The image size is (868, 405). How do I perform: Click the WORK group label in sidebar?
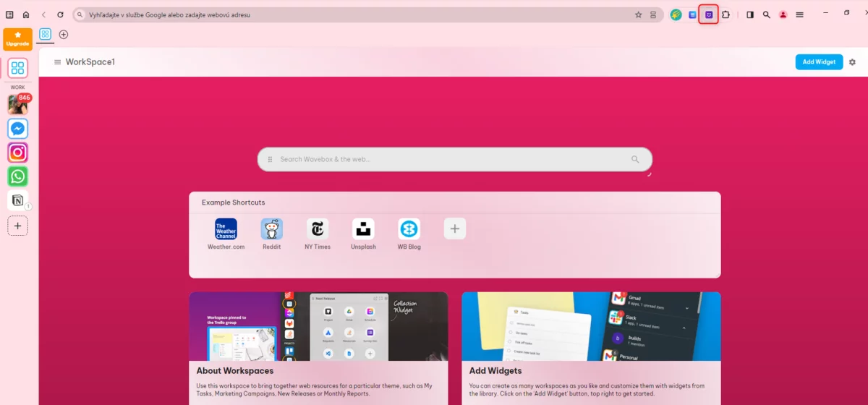(17, 88)
